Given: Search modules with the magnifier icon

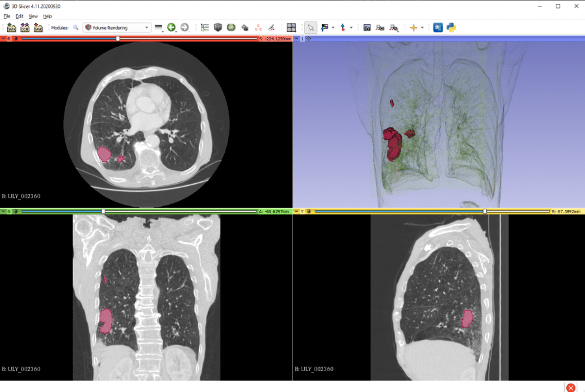Looking at the screenshot, I should [x=76, y=27].
